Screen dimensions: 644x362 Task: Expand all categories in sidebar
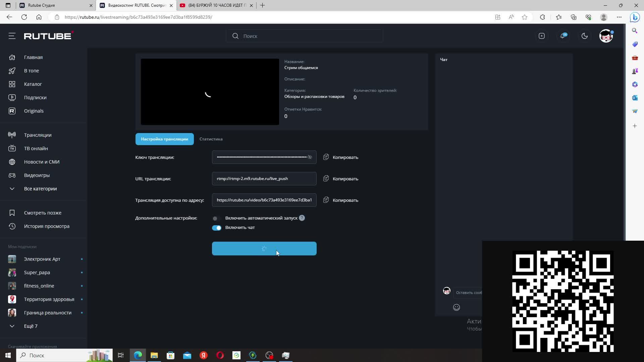pos(40,189)
